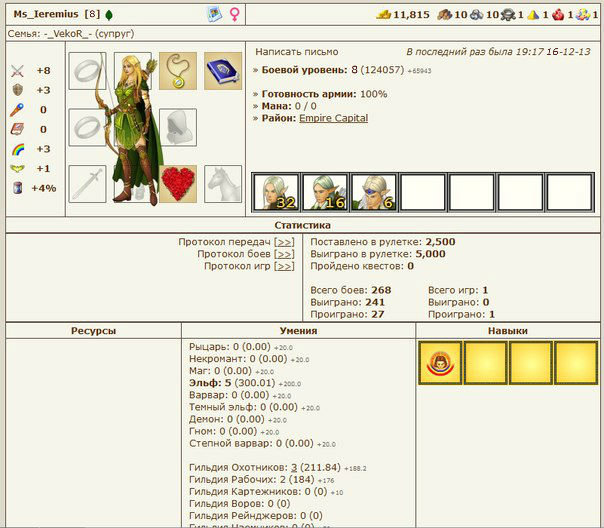The width and height of the screenshot is (604, 528).
Task: Click the gold resource icon
Action: click(x=384, y=15)
